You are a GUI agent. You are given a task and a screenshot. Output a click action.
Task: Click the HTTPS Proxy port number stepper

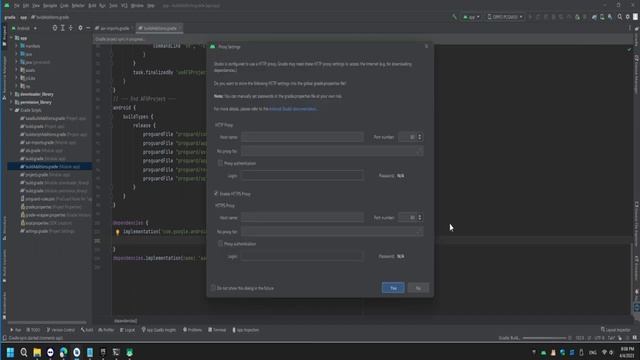(420, 218)
